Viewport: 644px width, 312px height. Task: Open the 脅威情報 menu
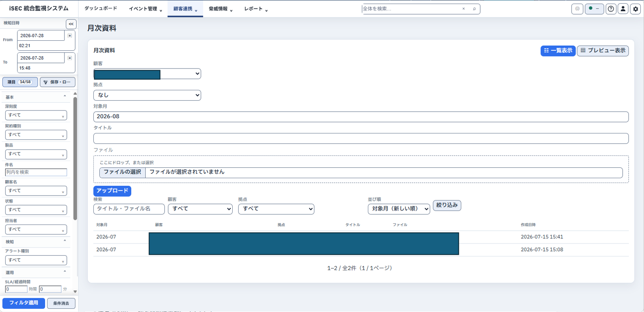221,9
